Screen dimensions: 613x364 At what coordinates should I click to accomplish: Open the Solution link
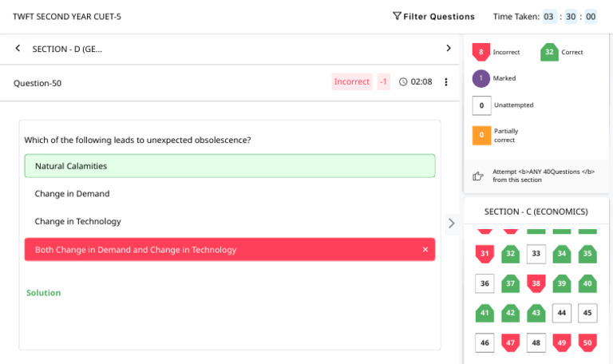pos(43,293)
